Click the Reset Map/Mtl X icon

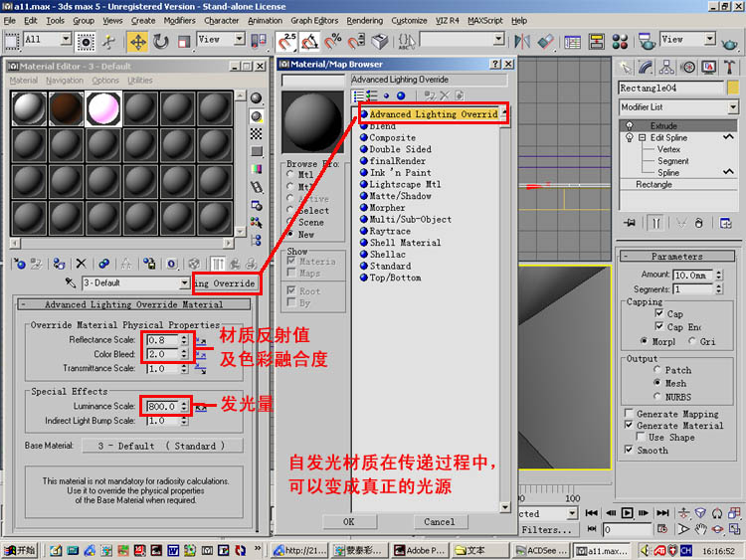tap(81, 264)
